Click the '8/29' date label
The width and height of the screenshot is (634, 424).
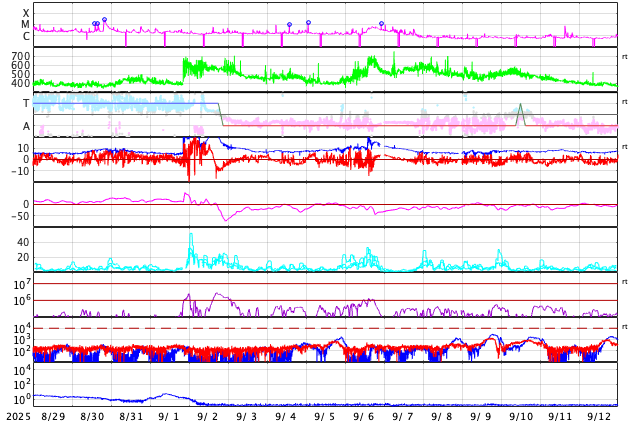[x=53, y=417]
